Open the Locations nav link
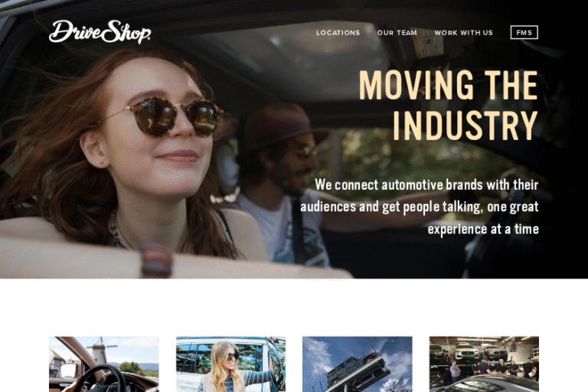Image resolution: width=588 pixels, height=392 pixels. [x=338, y=33]
